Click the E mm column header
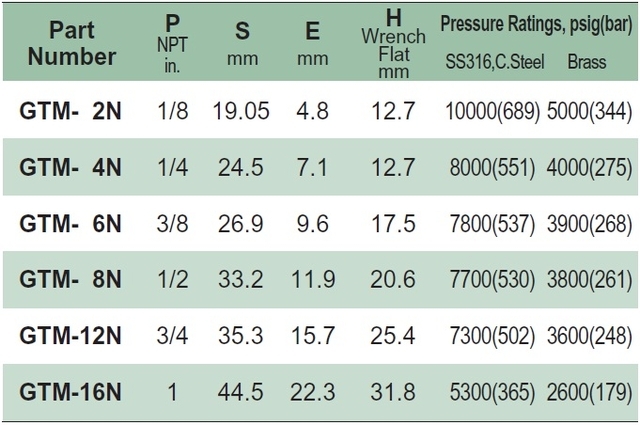 pyautogui.click(x=313, y=43)
